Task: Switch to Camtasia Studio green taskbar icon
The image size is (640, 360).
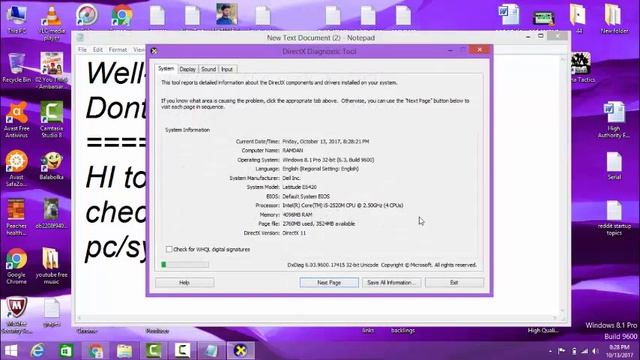Action: (x=153, y=351)
